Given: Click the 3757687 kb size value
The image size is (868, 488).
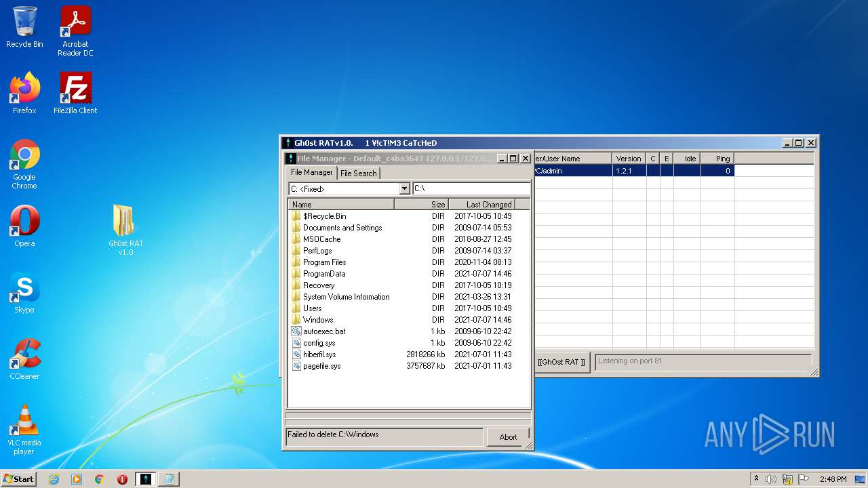Looking at the screenshot, I should click(425, 366).
